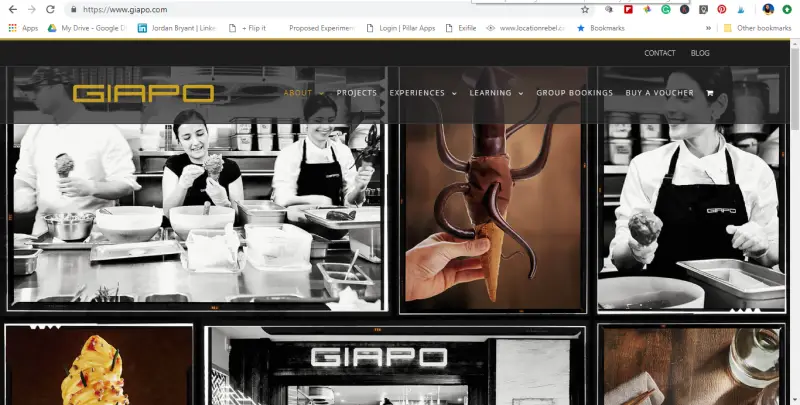Click the scrollbar up arrow
Image resolution: width=800 pixels, height=405 pixels.
click(x=795, y=44)
